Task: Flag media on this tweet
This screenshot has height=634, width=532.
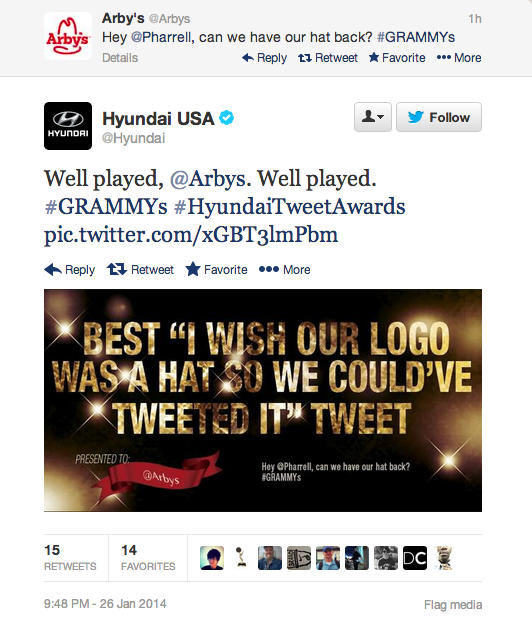Action: tap(453, 605)
